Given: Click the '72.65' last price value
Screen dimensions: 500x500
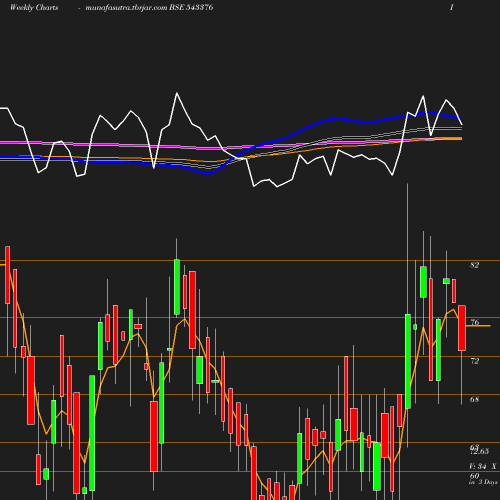Looking at the screenshot, I should coord(480,451).
